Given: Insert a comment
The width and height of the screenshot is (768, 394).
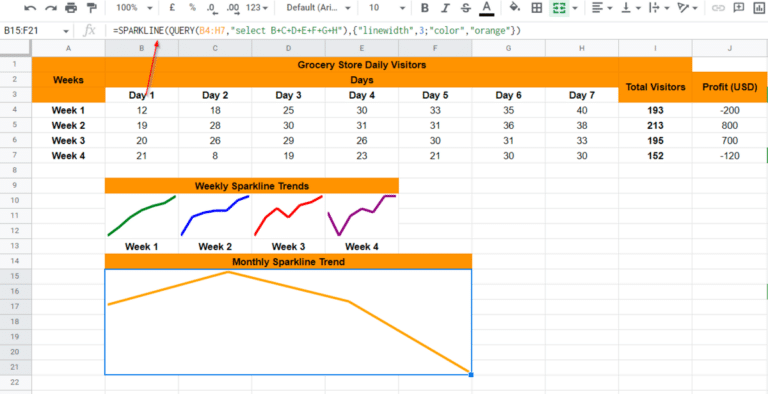Looking at the screenshot, I should tap(739, 8).
